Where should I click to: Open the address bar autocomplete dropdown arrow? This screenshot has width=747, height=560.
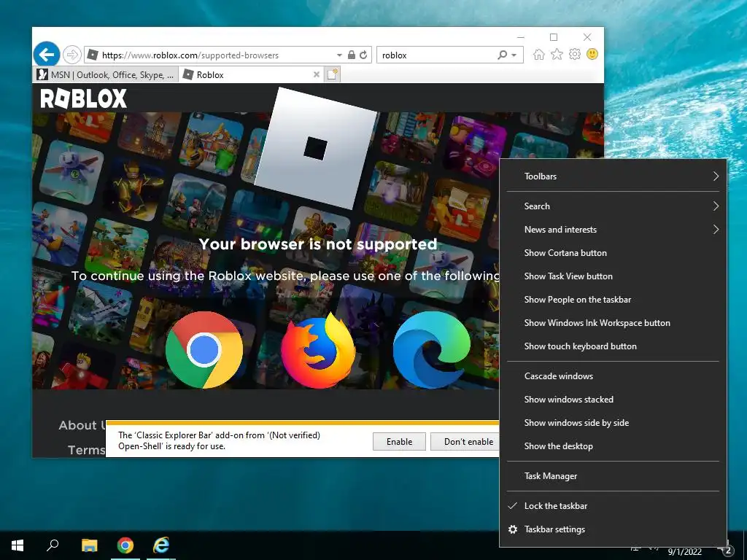pos(339,55)
